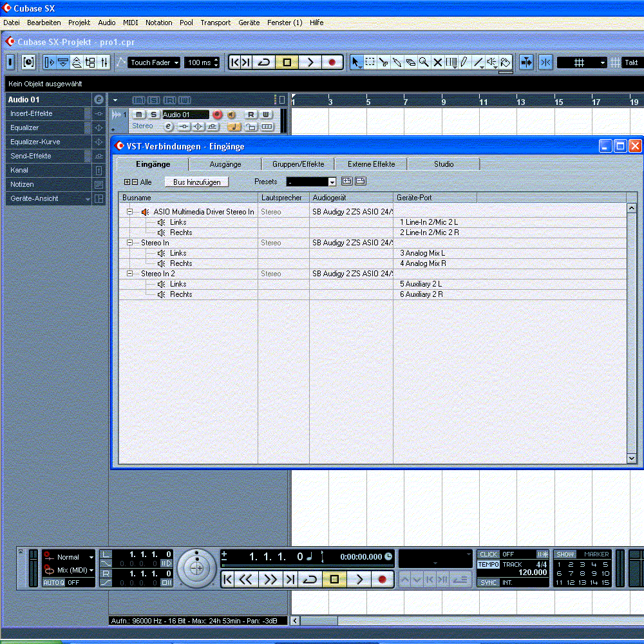Click bar 9 on the timeline ruler
This screenshot has width=644, height=644.
tap(443, 102)
